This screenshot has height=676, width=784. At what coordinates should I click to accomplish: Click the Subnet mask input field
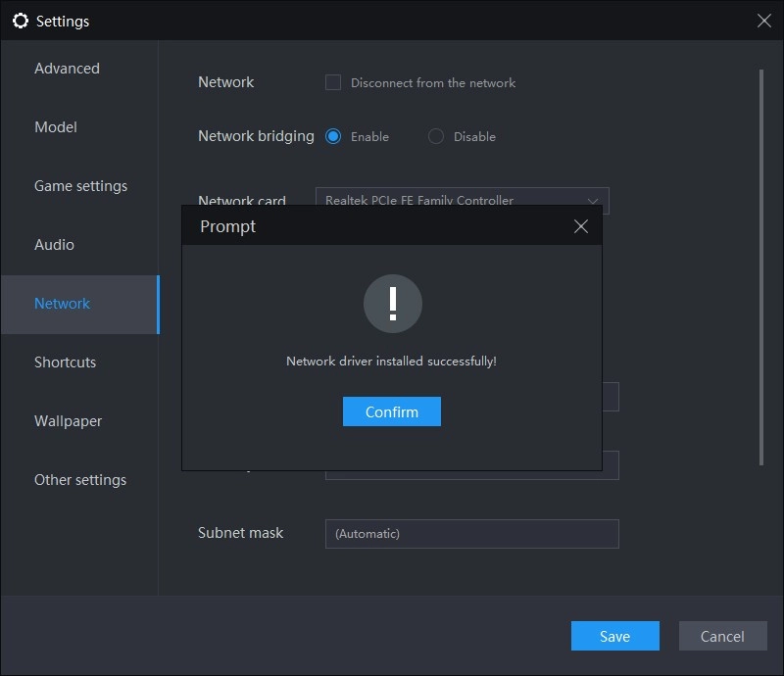(472, 533)
